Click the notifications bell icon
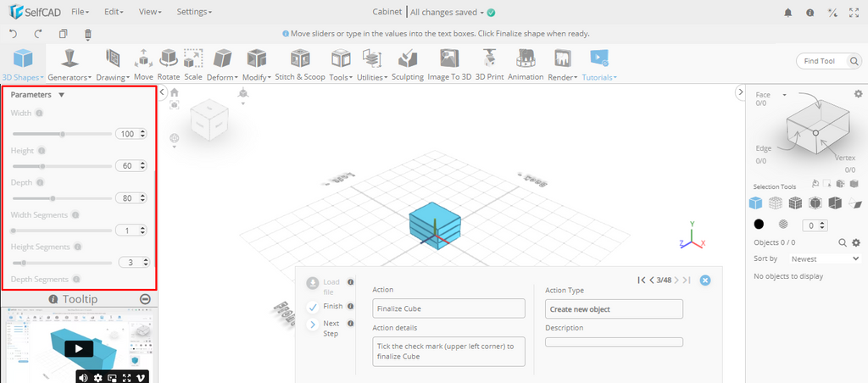868x383 pixels. [787, 13]
